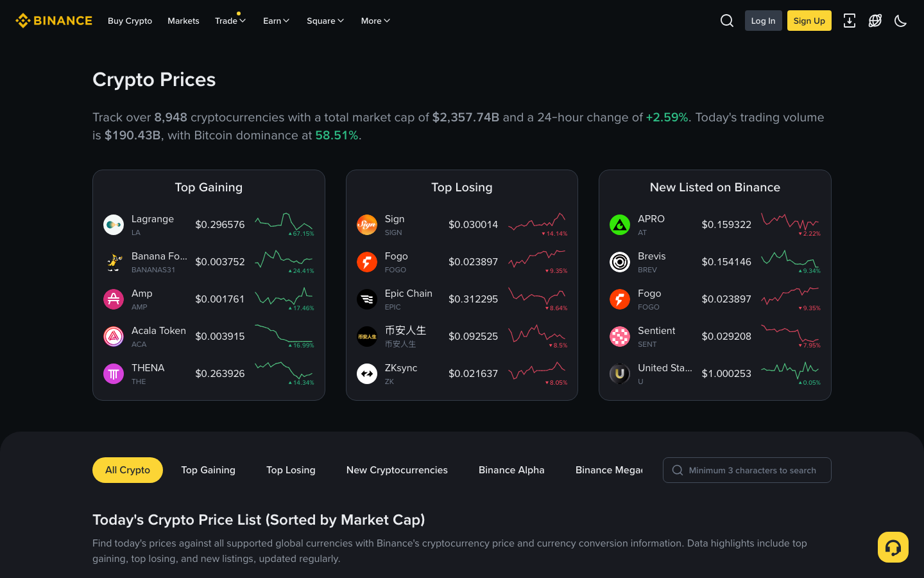Click the Binance logo
Screen dimensions: 924x578
54,20
